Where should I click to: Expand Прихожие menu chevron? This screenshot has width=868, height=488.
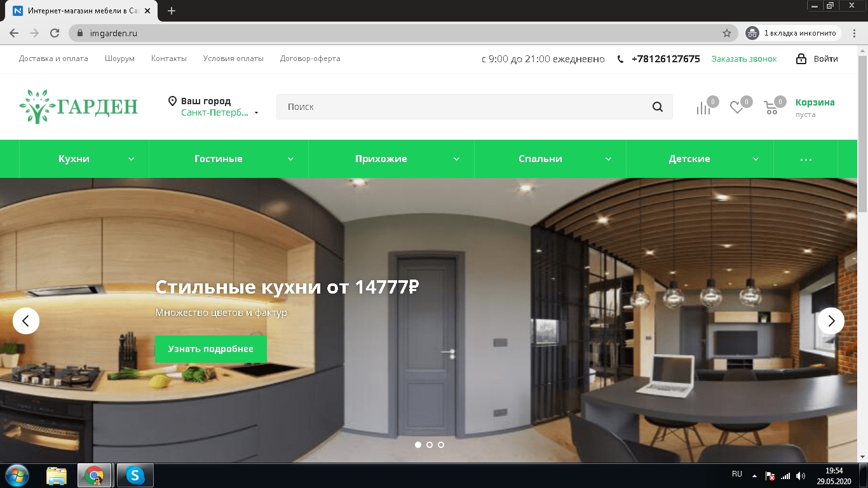click(x=456, y=159)
